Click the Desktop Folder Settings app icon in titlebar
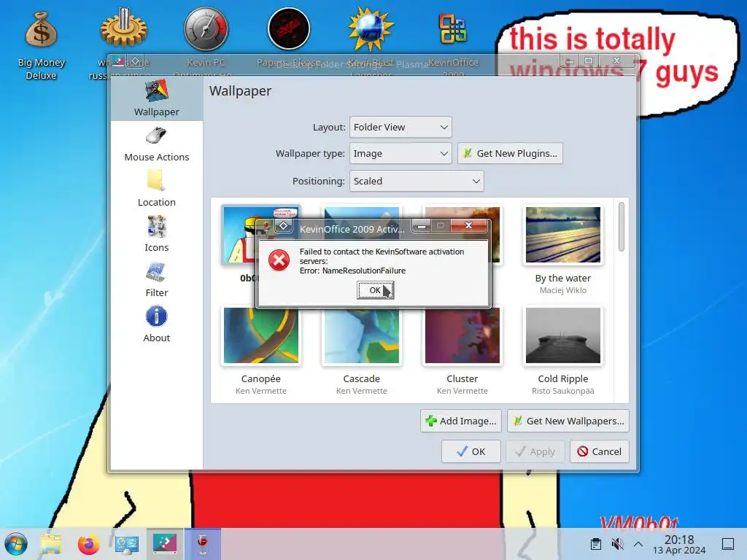 click(118, 61)
